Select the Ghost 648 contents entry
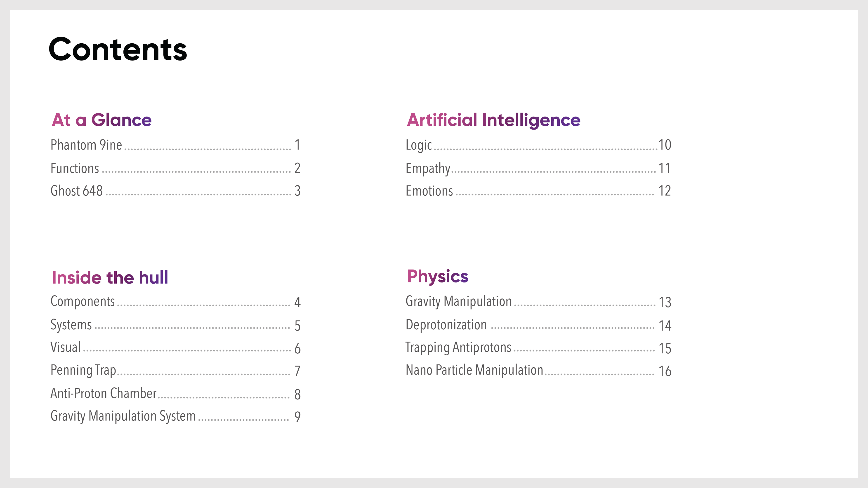Screen dimensions: 868x488 click(x=175, y=191)
